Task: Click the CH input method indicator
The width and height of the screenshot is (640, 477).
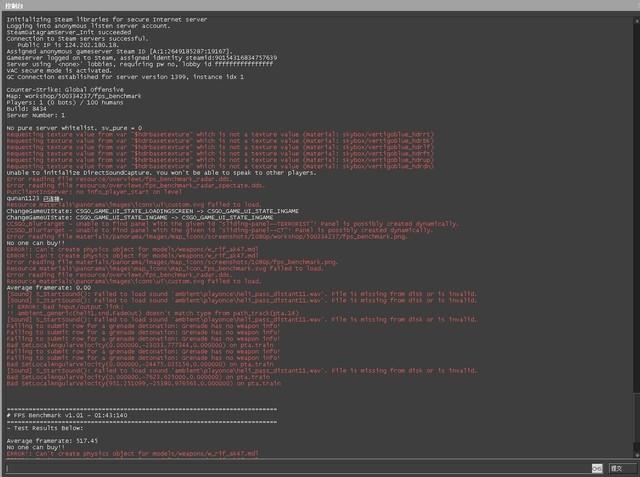Action: (597, 468)
